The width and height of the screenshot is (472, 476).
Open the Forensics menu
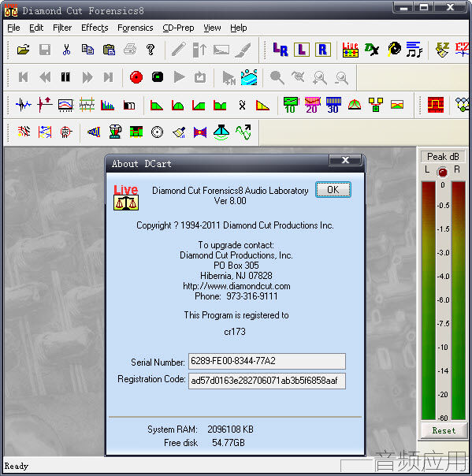click(x=135, y=28)
